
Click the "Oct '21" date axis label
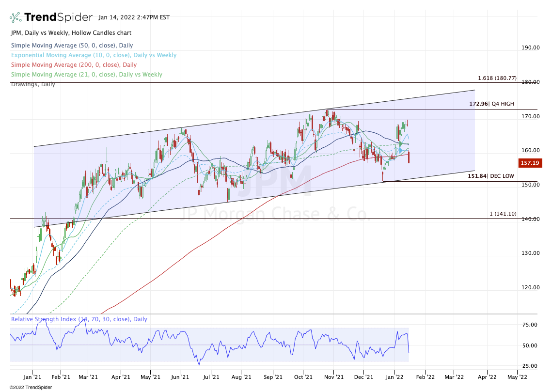click(303, 377)
